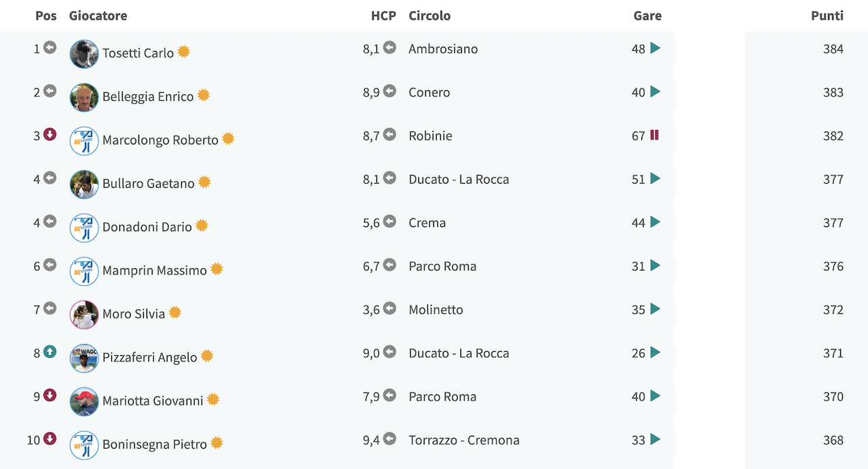The height and width of the screenshot is (469, 868).
Task: Click the gold star badge beside Tosetti Carlo
Action: tap(184, 52)
